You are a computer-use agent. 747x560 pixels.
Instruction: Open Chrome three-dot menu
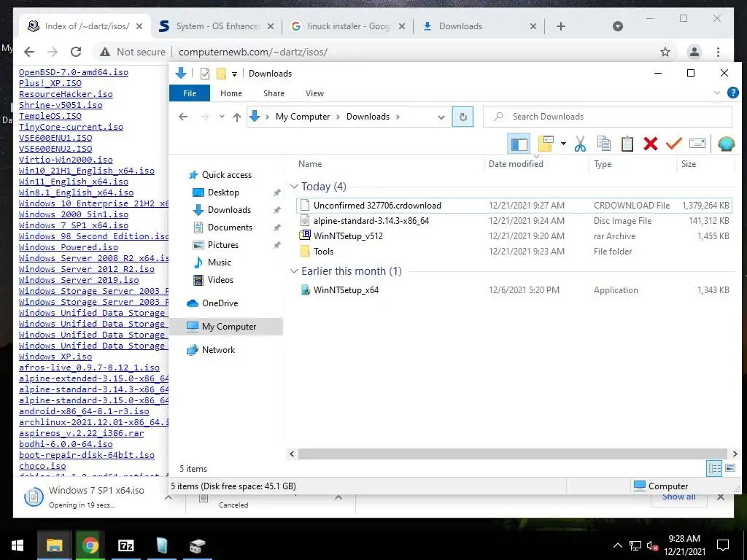[x=718, y=52]
